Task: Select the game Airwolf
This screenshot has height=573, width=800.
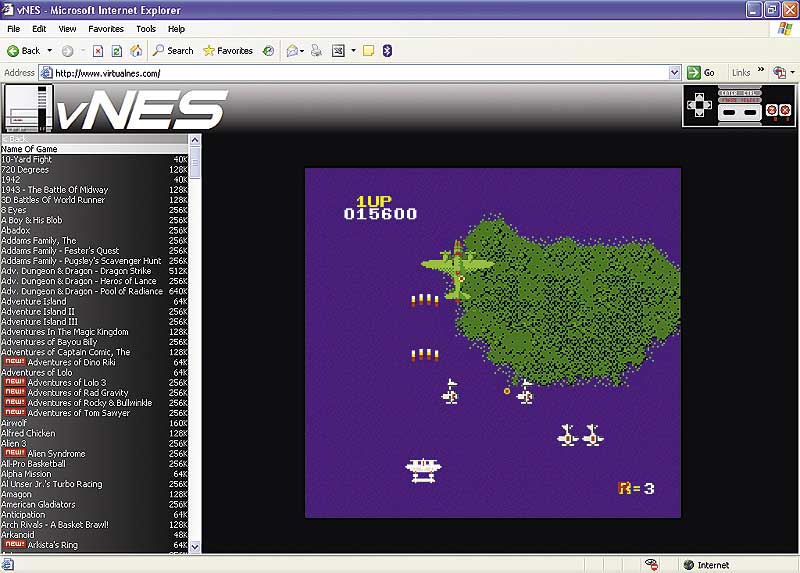Action: 94,423
